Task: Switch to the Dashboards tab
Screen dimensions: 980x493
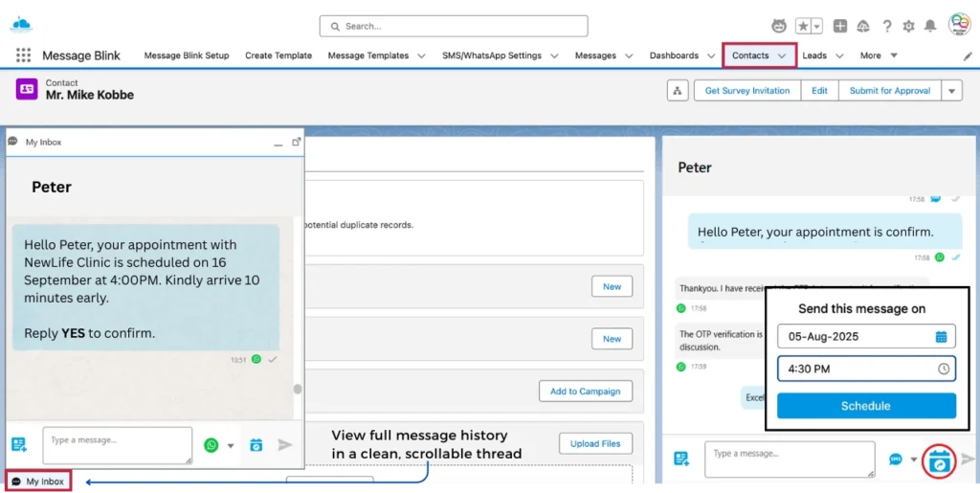Action: [x=674, y=56]
